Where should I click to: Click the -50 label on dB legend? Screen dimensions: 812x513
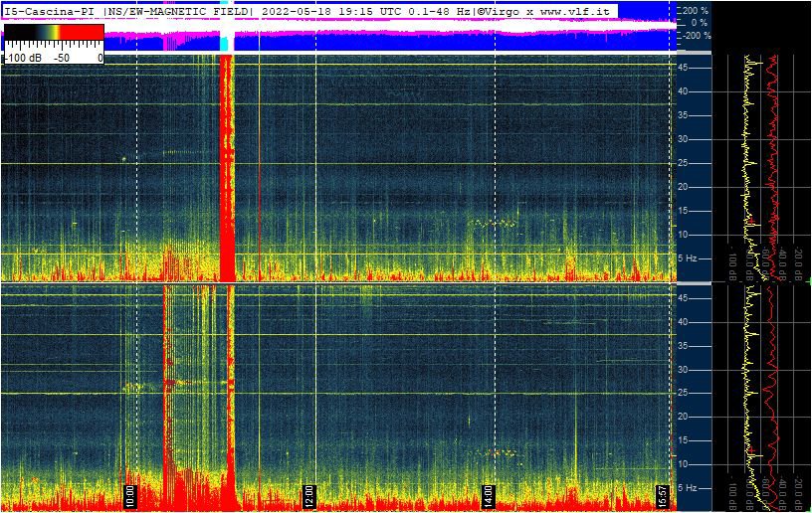[60, 59]
